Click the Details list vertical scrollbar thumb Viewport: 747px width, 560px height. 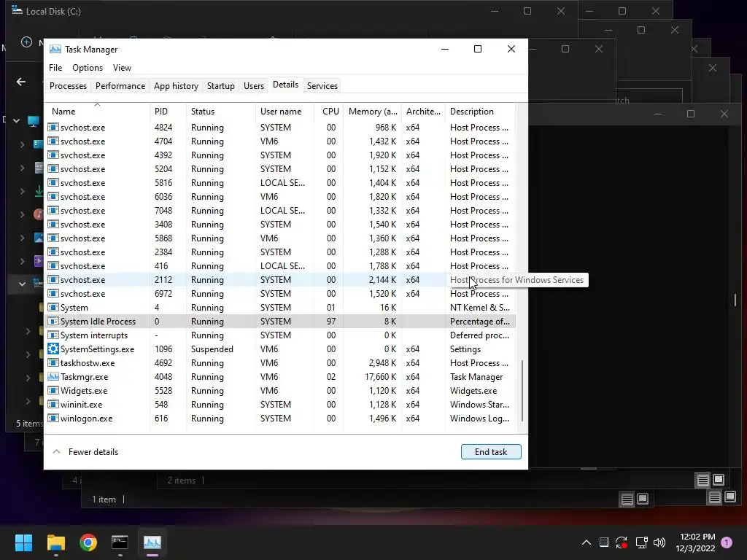tap(522, 391)
